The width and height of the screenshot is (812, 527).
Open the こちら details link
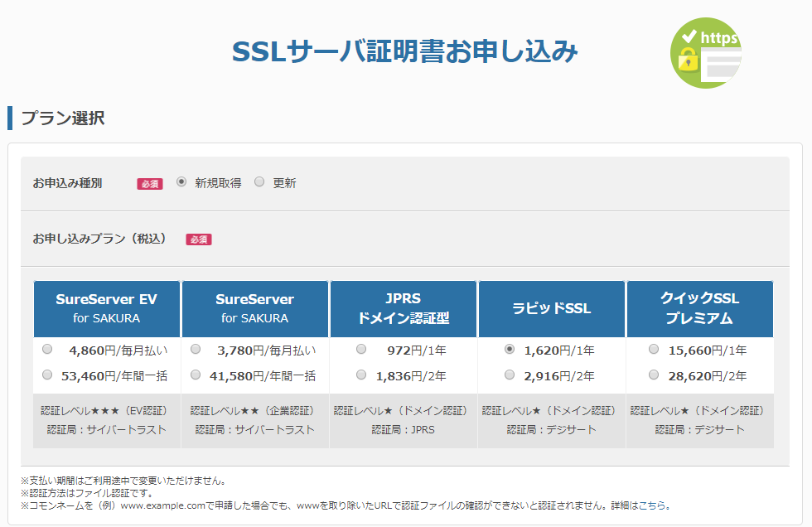652,505
